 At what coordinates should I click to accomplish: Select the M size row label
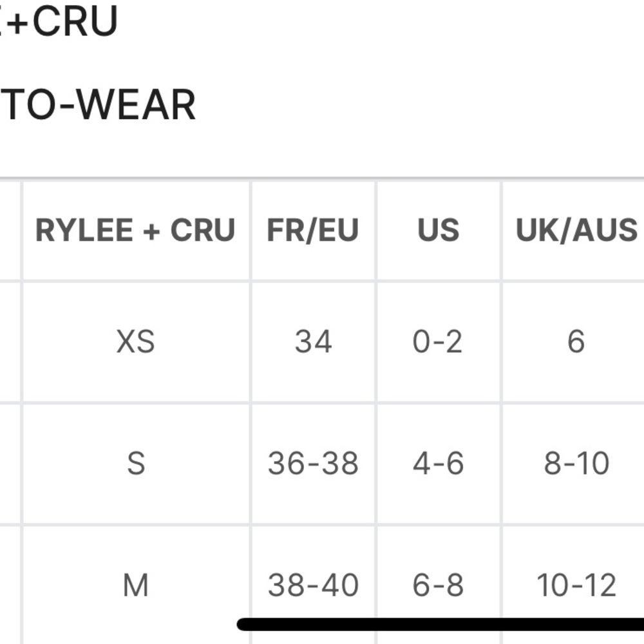pyautogui.click(x=135, y=585)
